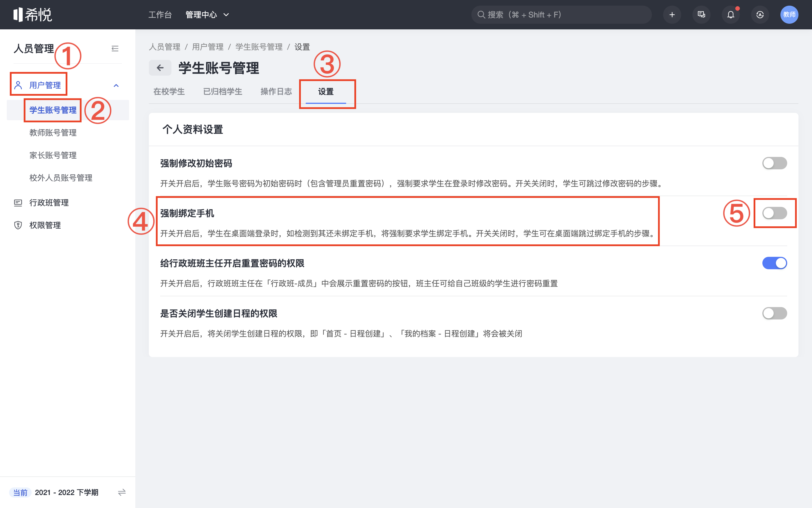Collapse the sidebar with the fold icon
The width and height of the screenshot is (812, 508).
coord(115,49)
